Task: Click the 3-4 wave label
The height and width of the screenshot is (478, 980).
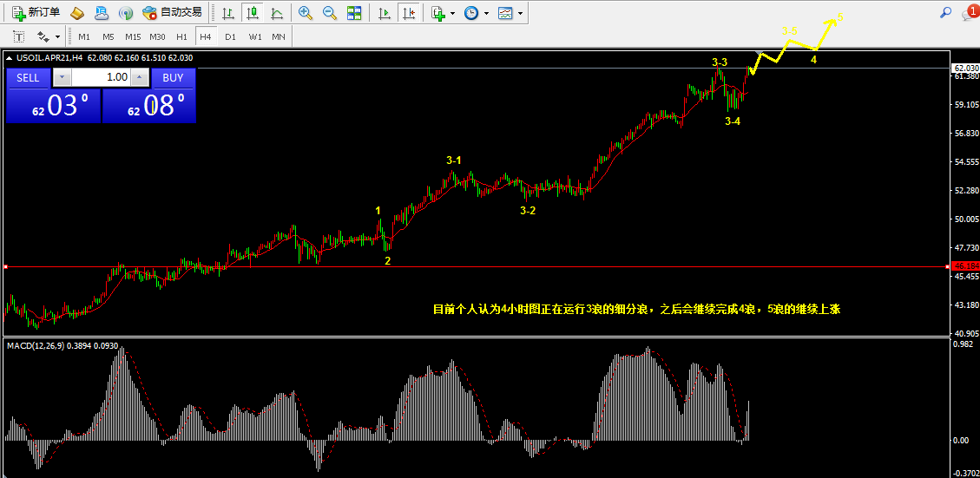Action: (x=733, y=121)
